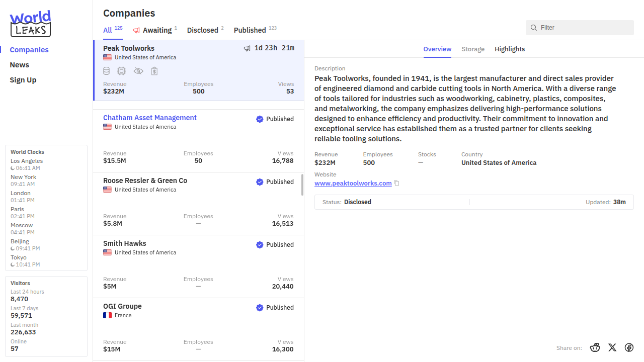Click the World Leaks logo
The height and width of the screenshot is (362, 644).
(30, 24)
